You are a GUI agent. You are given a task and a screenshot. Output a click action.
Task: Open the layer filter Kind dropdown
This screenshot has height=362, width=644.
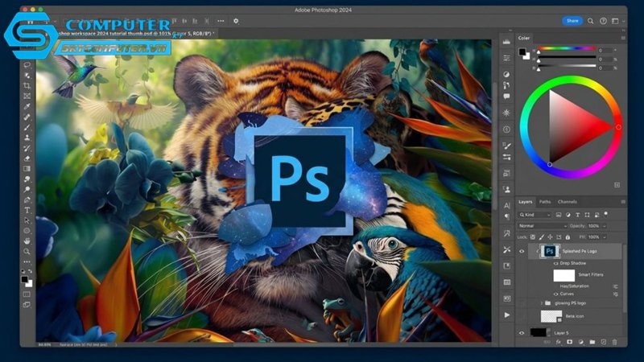pyautogui.click(x=535, y=215)
